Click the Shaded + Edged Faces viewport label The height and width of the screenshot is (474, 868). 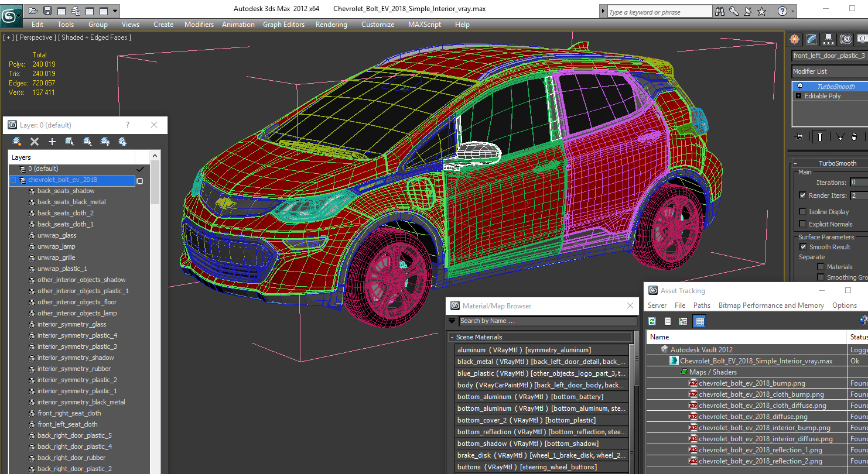[95, 37]
